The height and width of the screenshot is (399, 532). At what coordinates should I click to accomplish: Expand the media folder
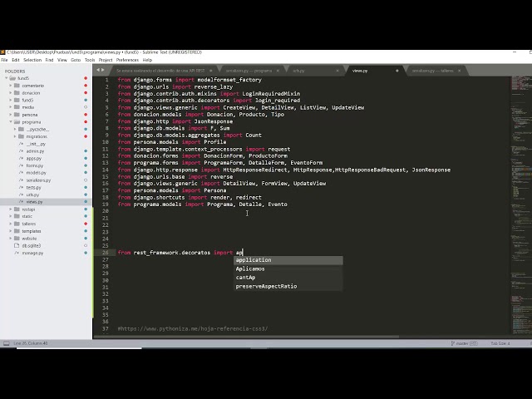[11, 107]
